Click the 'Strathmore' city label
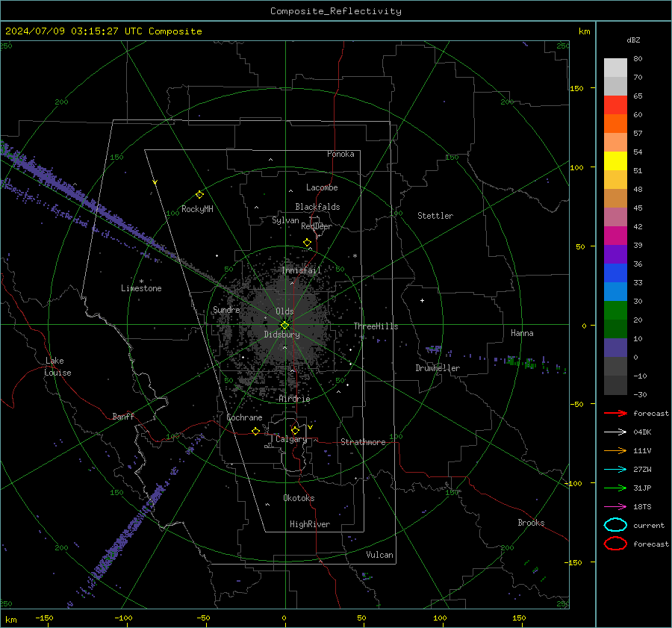The image size is (672, 628). coord(363,442)
